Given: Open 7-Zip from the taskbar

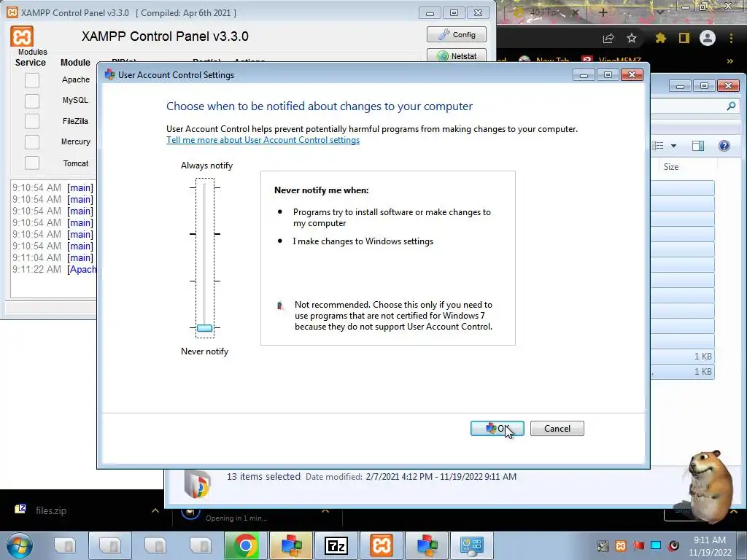Looking at the screenshot, I should coord(336,545).
